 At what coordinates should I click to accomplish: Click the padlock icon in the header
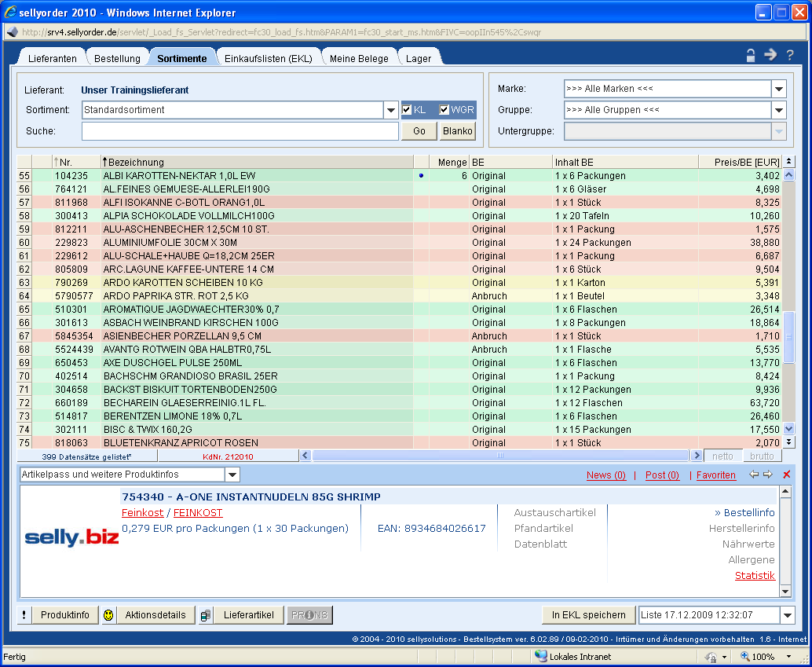click(751, 55)
